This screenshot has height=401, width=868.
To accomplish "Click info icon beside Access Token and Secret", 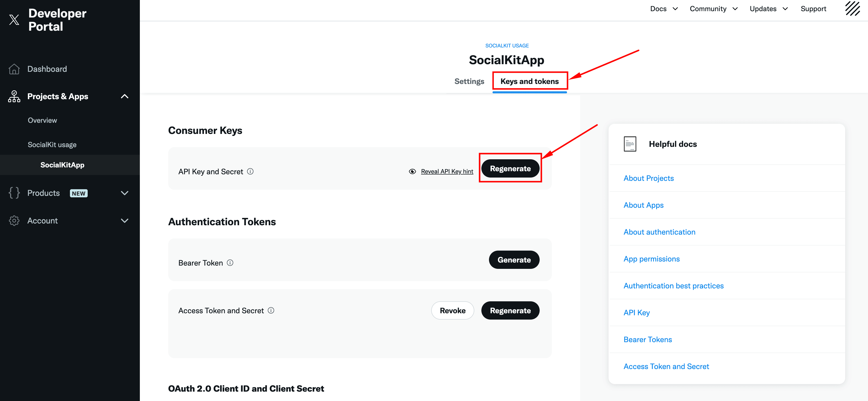I will point(271,310).
